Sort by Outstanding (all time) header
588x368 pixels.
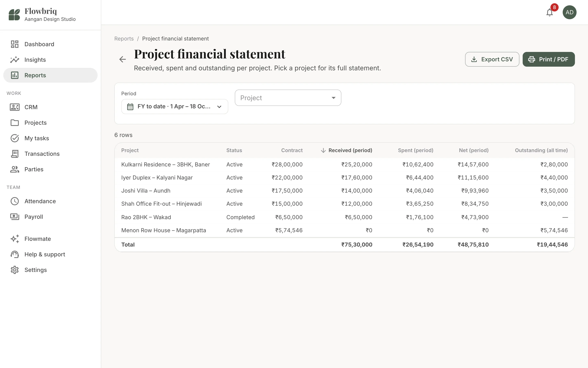(x=541, y=150)
